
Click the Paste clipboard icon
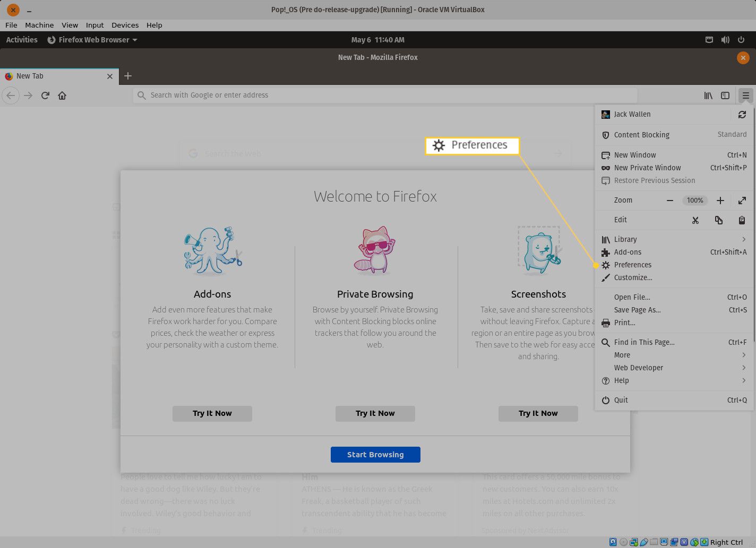coord(742,220)
